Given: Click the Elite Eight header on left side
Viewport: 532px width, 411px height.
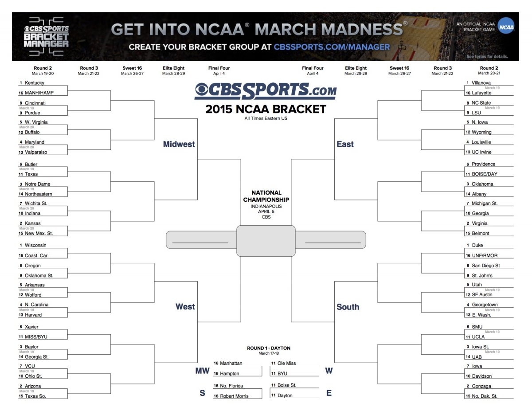Looking at the screenshot, I should coord(173,68).
